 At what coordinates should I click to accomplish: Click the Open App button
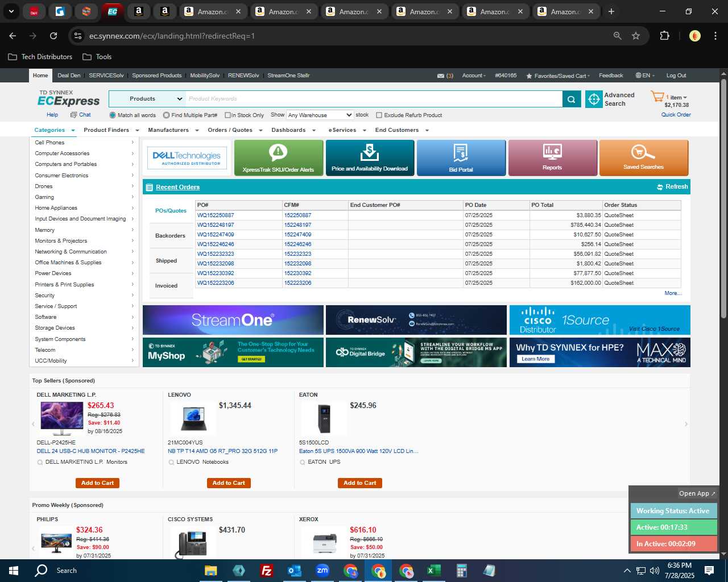click(697, 493)
